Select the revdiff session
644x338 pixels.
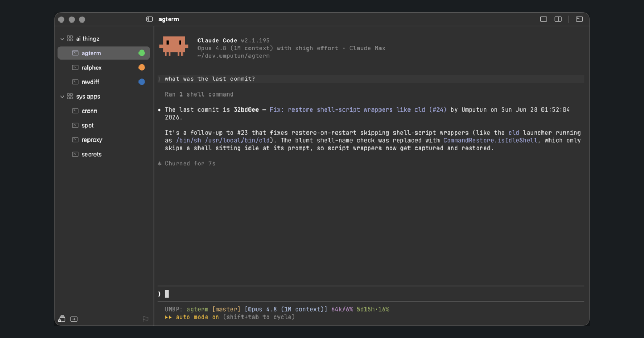(104, 82)
